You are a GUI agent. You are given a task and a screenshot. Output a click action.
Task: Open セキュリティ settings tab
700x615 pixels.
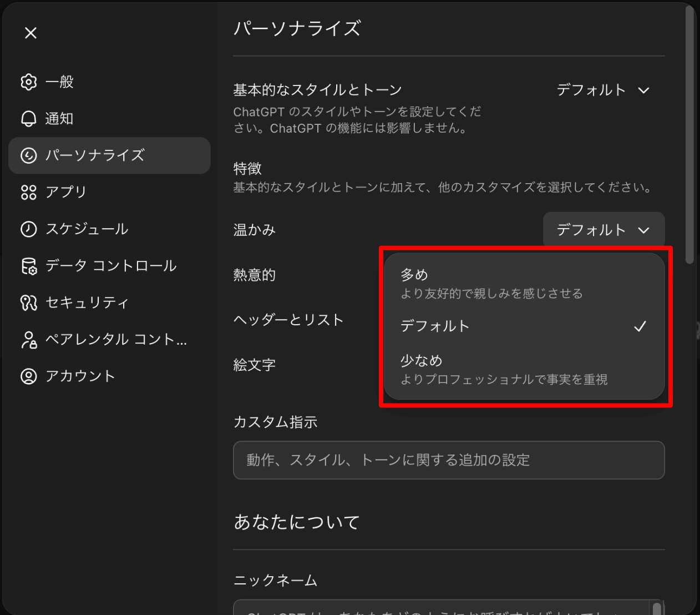87,303
